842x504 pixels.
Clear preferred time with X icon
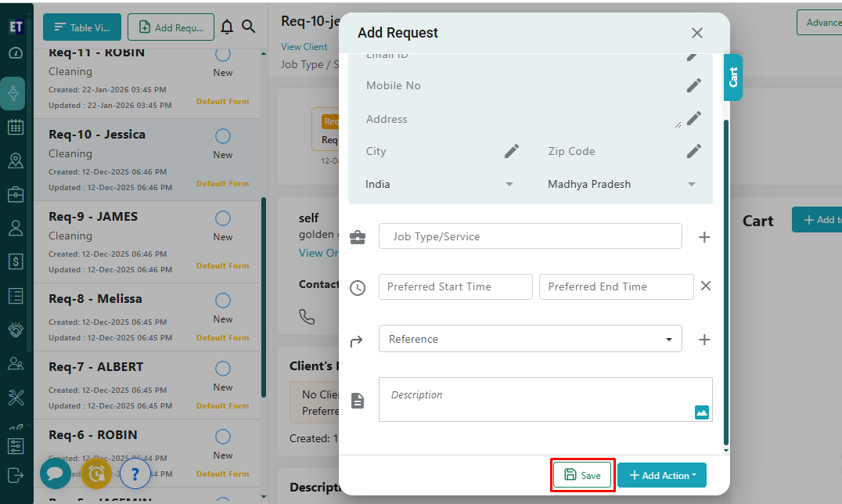(705, 286)
